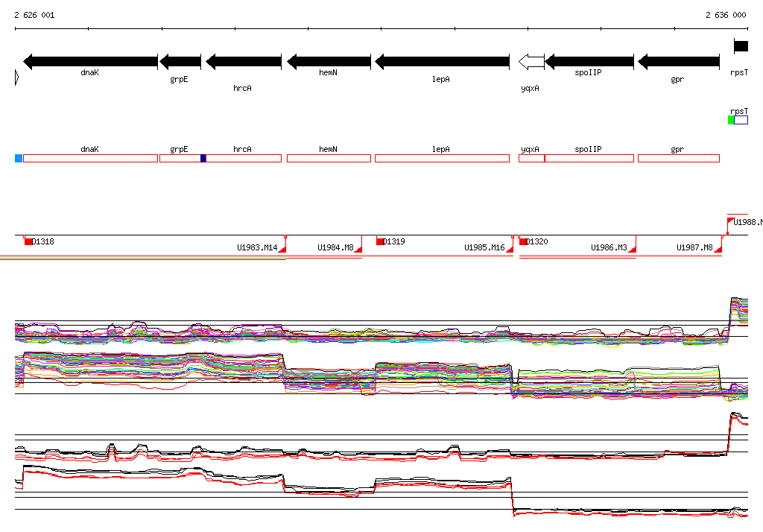Screen dimensions: 763x532
Task: Click the dnaK label under the black arrow
Action: (x=89, y=72)
